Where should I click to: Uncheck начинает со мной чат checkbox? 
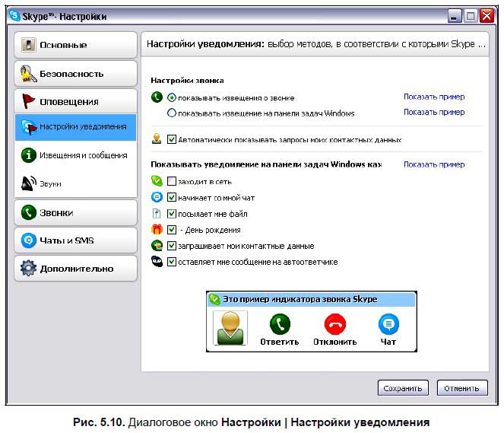tap(172, 197)
